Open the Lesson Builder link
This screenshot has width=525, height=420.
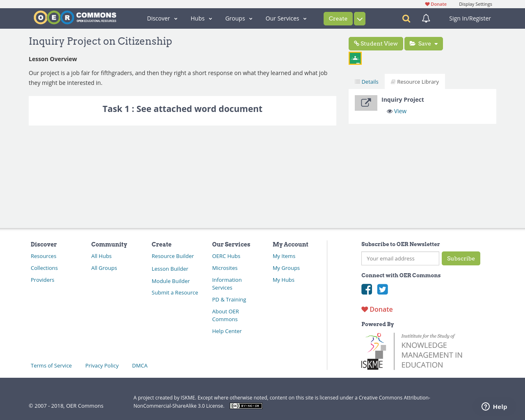[170, 268]
